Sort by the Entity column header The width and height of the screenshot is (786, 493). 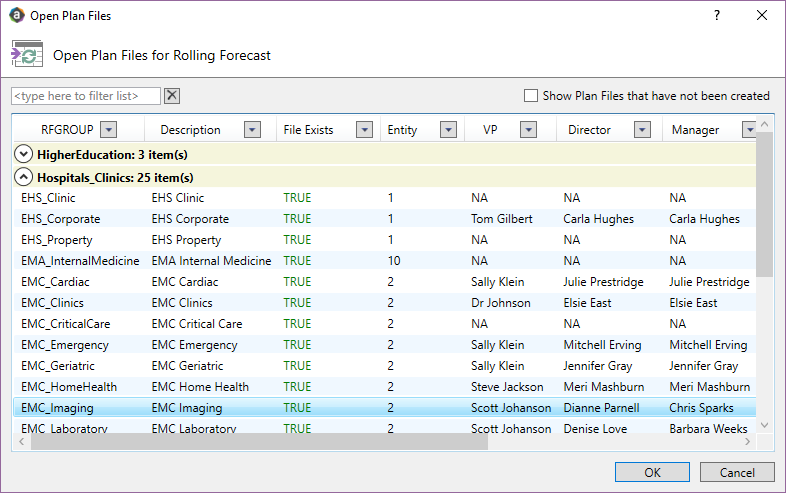402,130
